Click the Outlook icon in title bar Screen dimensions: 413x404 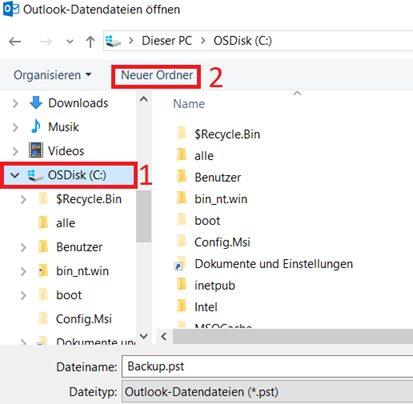[x=11, y=9]
